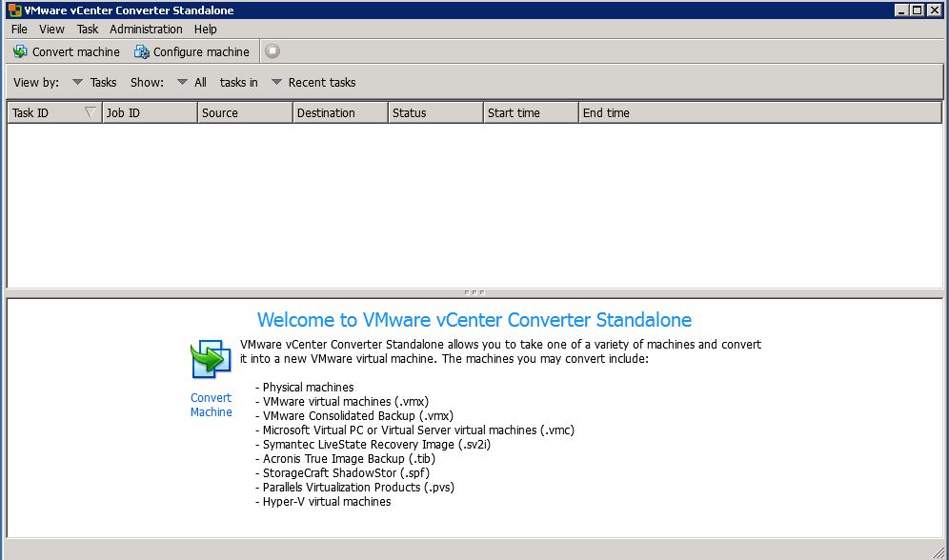
Task: Expand the Recent tasks dropdown
Action: [276, 82]
